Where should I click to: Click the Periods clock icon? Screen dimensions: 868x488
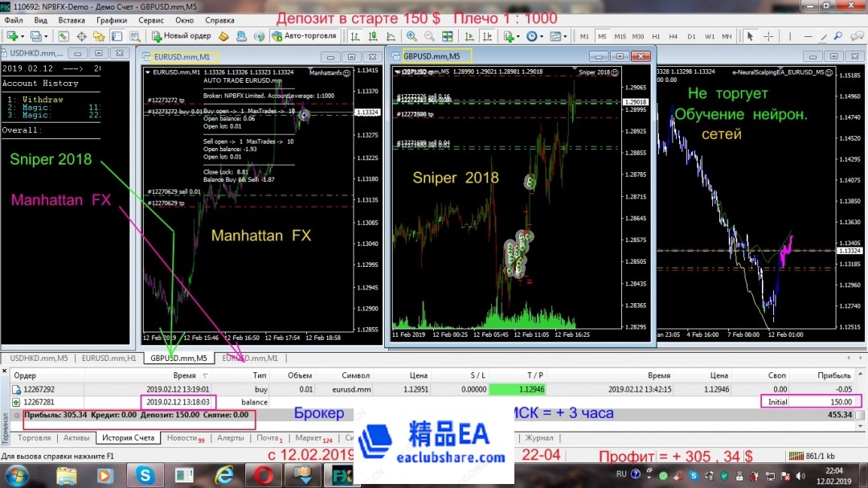[x=531, y=36]
